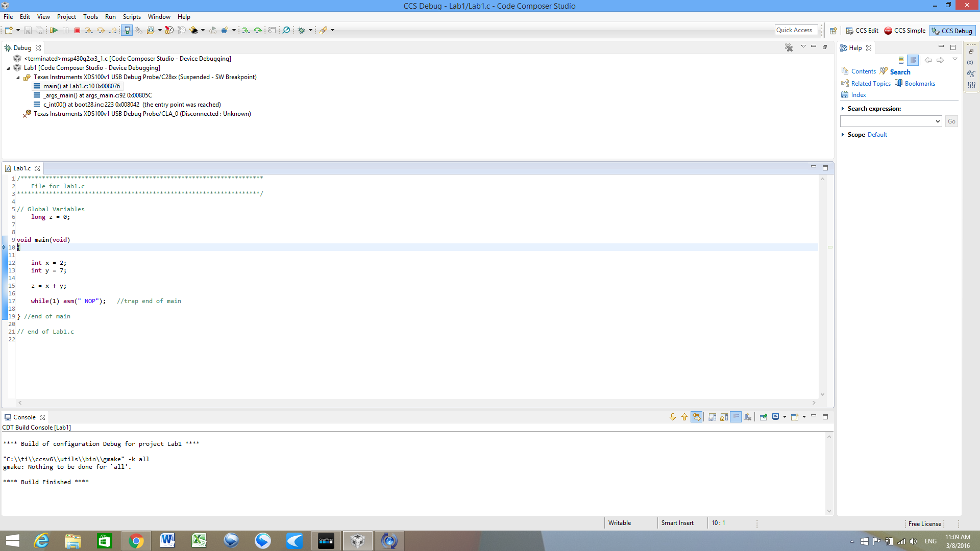Open the Scripts menu
Screen dimensions: 980x551
click(132, 17)
